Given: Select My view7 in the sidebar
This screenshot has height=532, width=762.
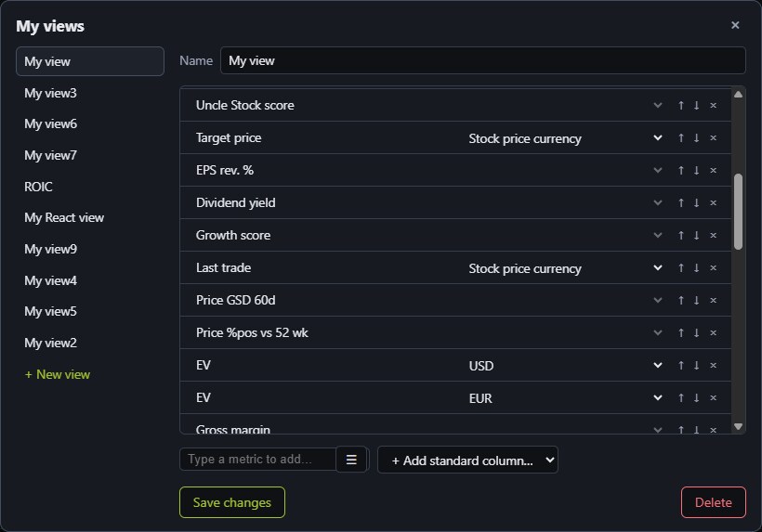Looking at the screenshot, I should [x=90, y=155].
